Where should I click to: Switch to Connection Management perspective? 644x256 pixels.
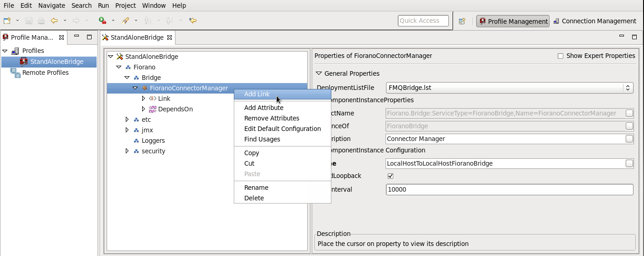click(595, 21)
